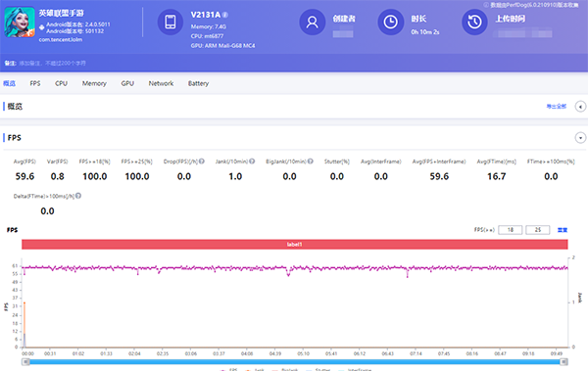Click the device phone icon
The height and width of the screenshot is (371, 588).
pos(171,22)
